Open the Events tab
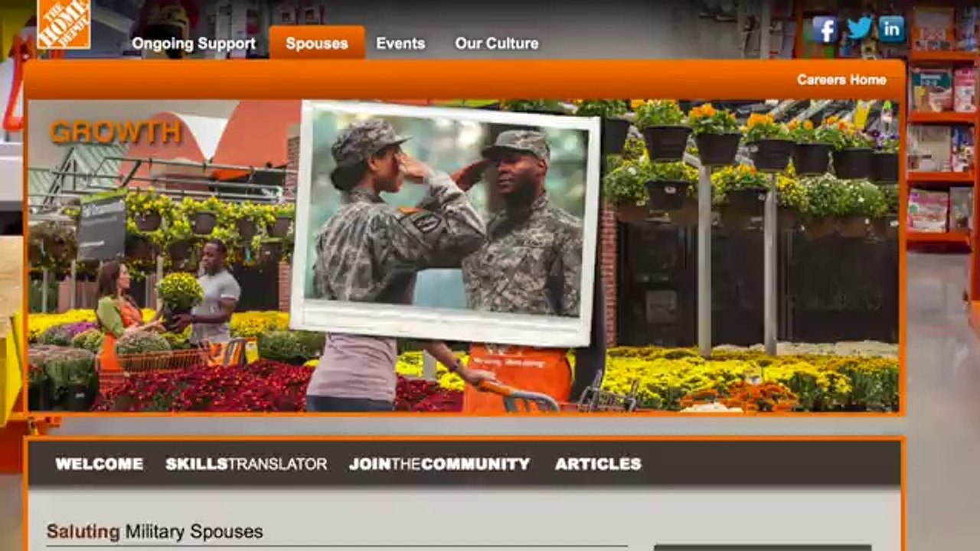Image resolution: width=980 pixels, height=551 pixels. click(x=400, y=44)
